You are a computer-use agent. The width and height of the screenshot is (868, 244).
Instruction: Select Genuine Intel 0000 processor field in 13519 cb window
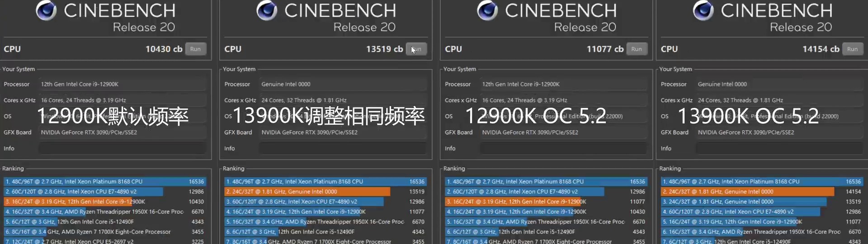[x=343, y=84]
